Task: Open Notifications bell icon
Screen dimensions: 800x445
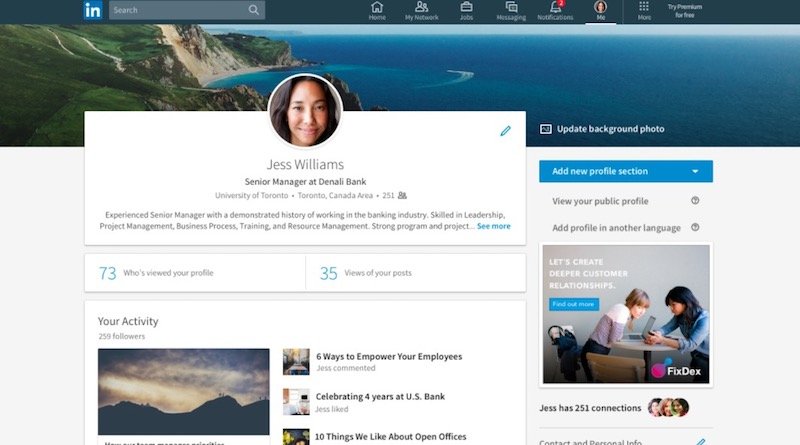Action: coord(555,7)
